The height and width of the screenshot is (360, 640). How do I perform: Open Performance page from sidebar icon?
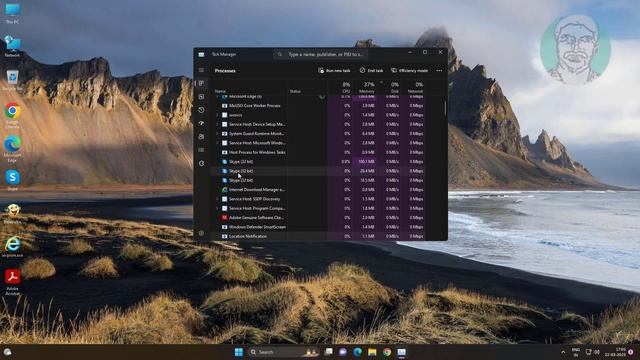(x=201, y=97)
